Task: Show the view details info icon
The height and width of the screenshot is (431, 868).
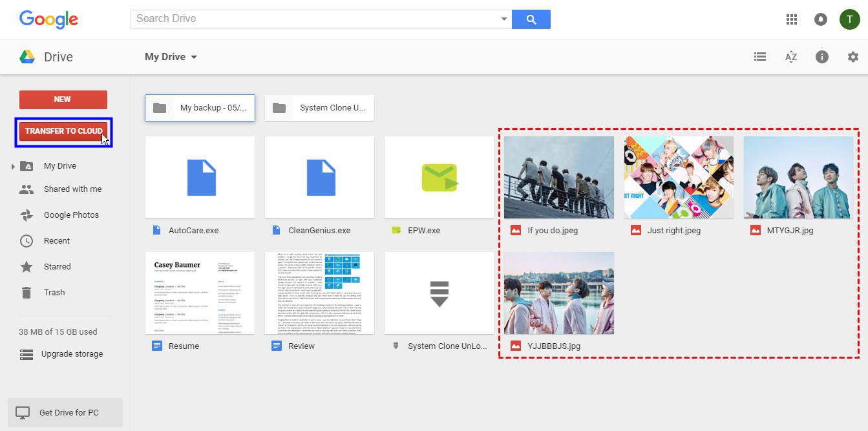Action: pyautogui.click(x=822, y=57)
